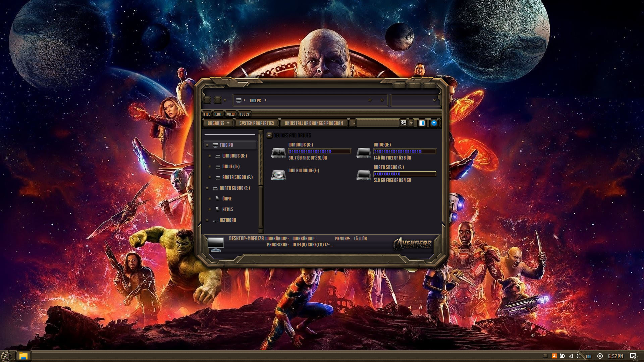Screen dimensions: 644x362
Task: Collapse the Devices and Drives group
Action: [269, 135]
